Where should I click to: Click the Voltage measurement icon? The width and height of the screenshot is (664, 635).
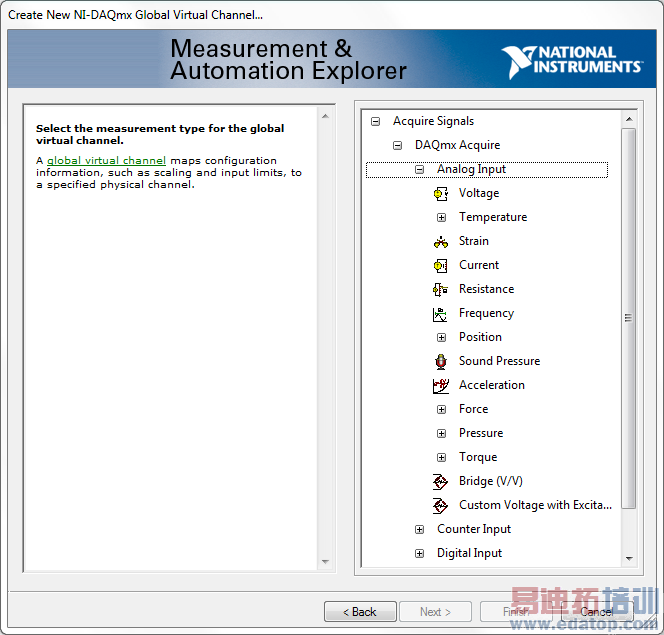pos(440,194)
